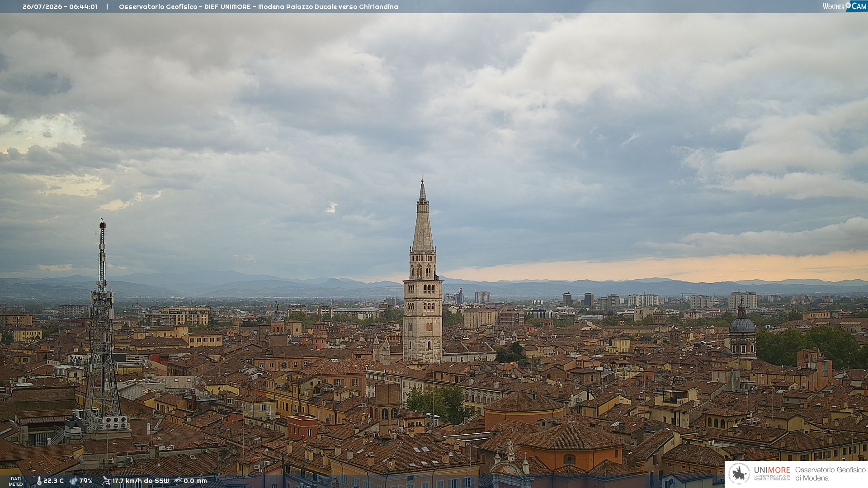Click the UNIMORE university seal logo
868x488 pixels.
pos(739,474)
